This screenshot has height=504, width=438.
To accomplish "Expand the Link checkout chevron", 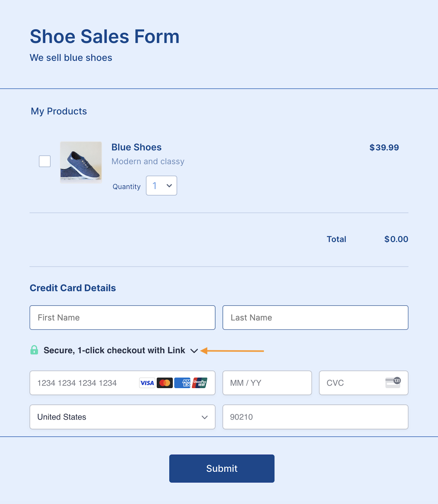I will pyautogui.click(x=194, y=351).
